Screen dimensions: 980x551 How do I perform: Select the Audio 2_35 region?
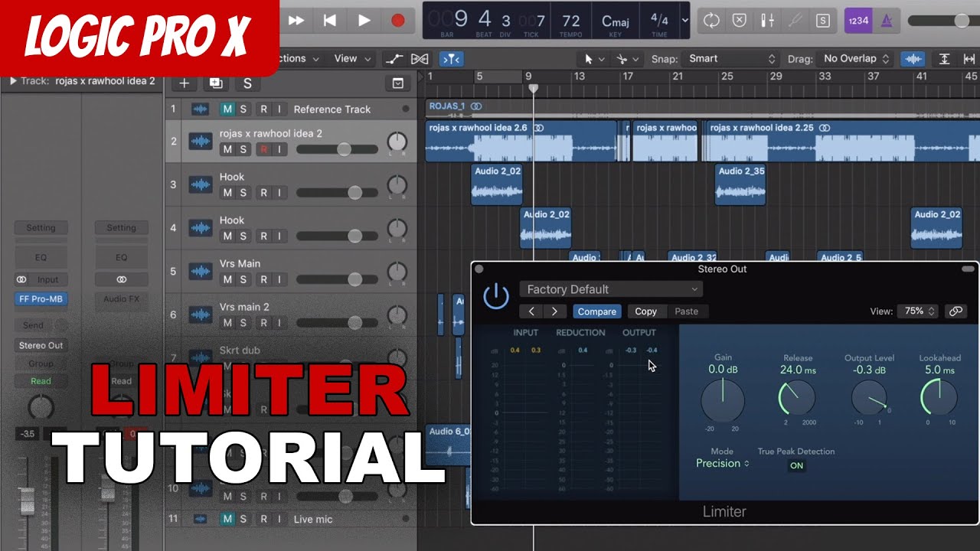(740, 186)
